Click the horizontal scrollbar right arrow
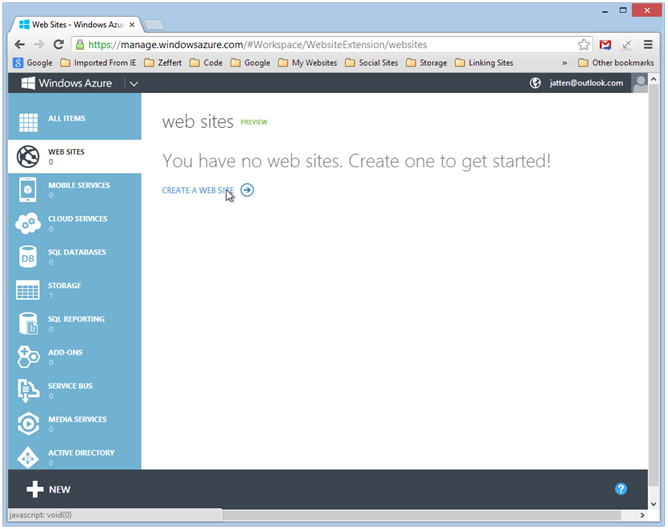Screen dimensions: 668x529 coord(642,515)
